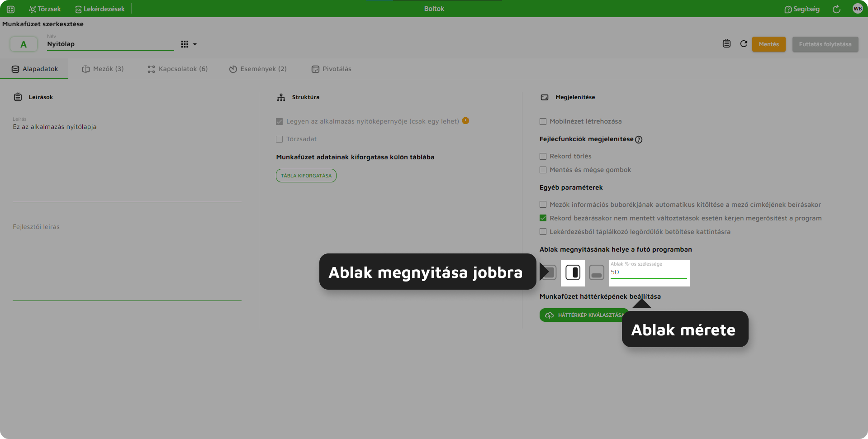Switch to the Alapadatok tab
Screen dimensions: 868x439
[x=34, y=69]
